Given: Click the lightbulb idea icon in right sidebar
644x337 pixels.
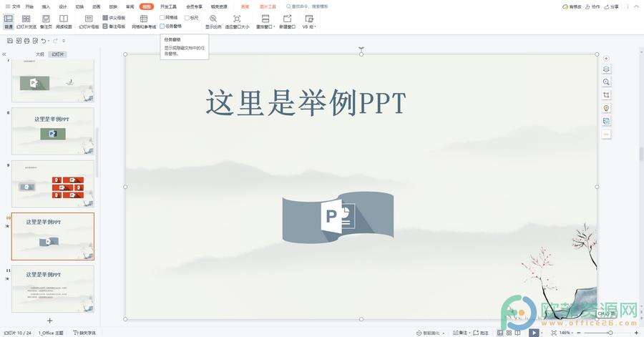Looking at the screenshot, I should [x=606, y=108].
